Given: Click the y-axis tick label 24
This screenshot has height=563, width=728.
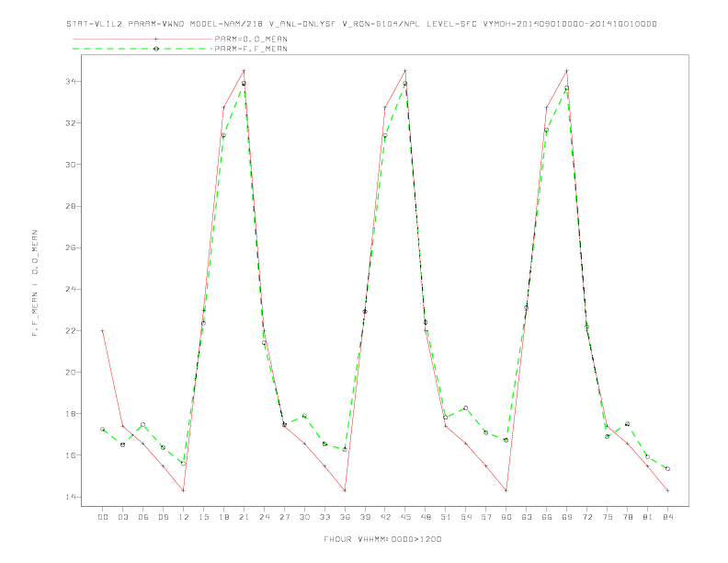Looking at the screenshot, I should 71,289.
